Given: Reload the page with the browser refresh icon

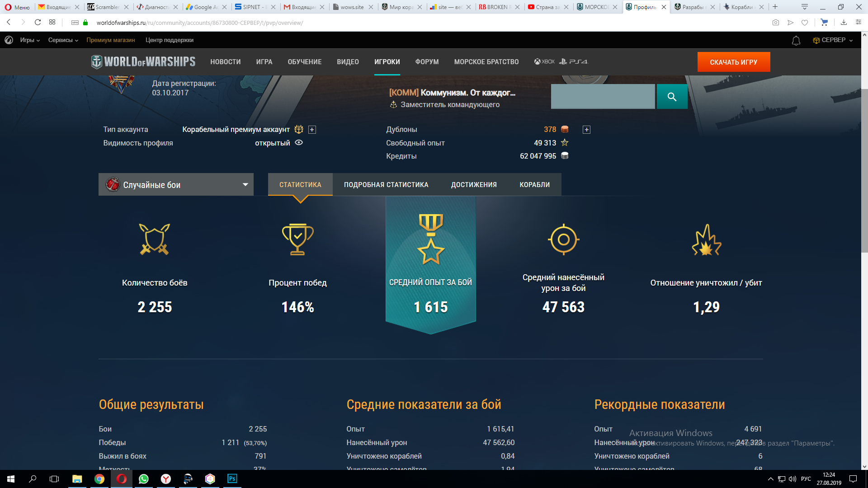Looking at the screenshot, I should click(x=38, y=23).
